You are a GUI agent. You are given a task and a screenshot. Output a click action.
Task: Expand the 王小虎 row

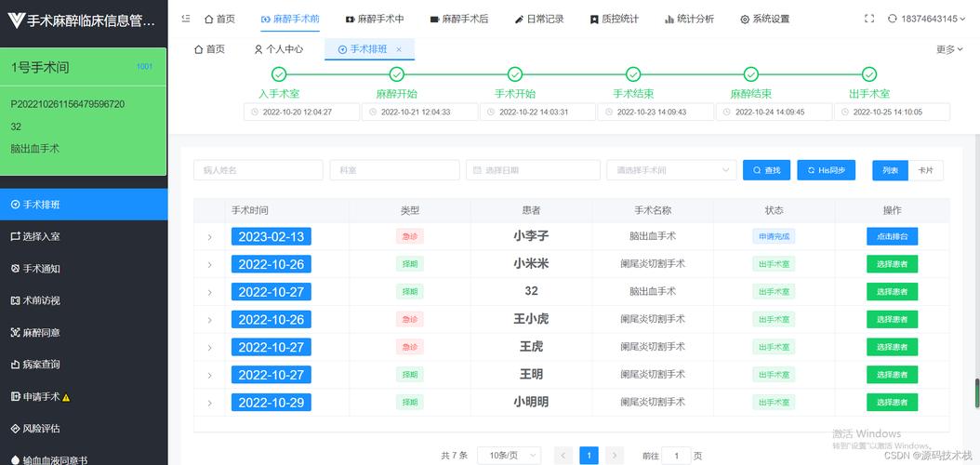(x=209, y=319)
